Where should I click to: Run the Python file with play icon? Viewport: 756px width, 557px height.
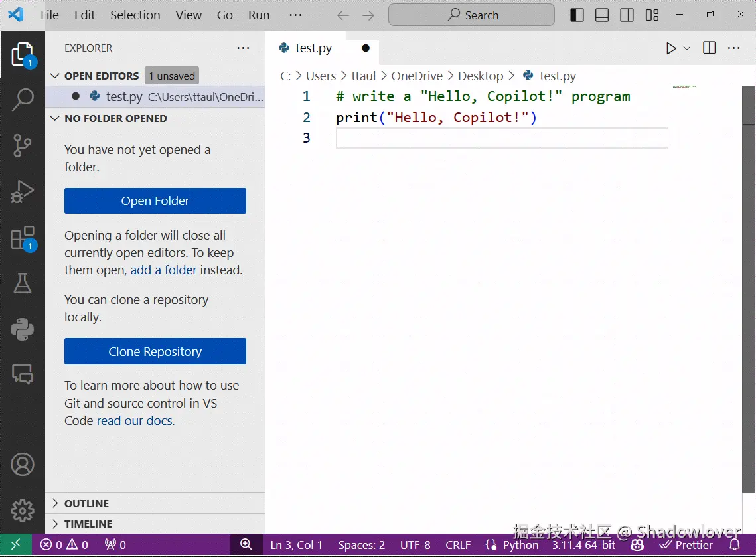point(670,48)
